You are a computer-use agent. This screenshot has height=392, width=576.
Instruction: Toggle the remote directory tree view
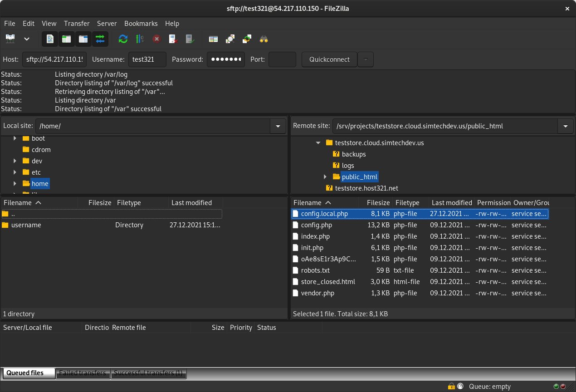pos(83,39)
